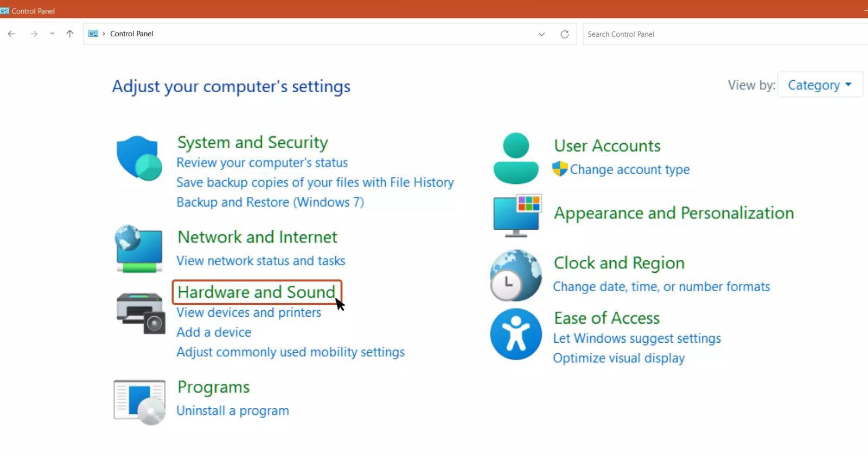Open Clock and Region category
The height and width of the screenshot is (455, 868).
pos(619,263)
